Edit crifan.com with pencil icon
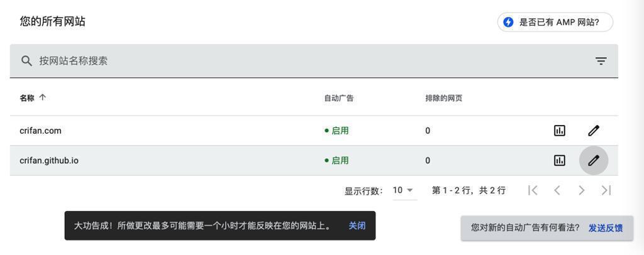 tap(593, 131)
